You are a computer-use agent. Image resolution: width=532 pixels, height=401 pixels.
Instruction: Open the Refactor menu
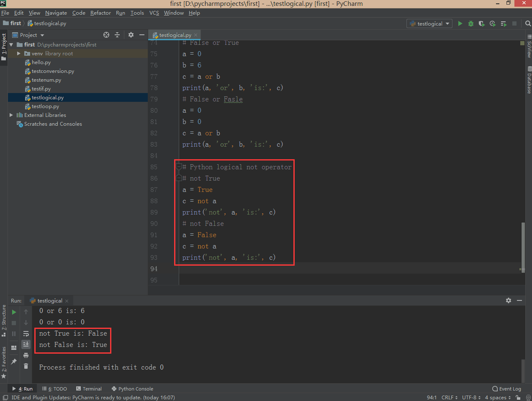[100, 13]
